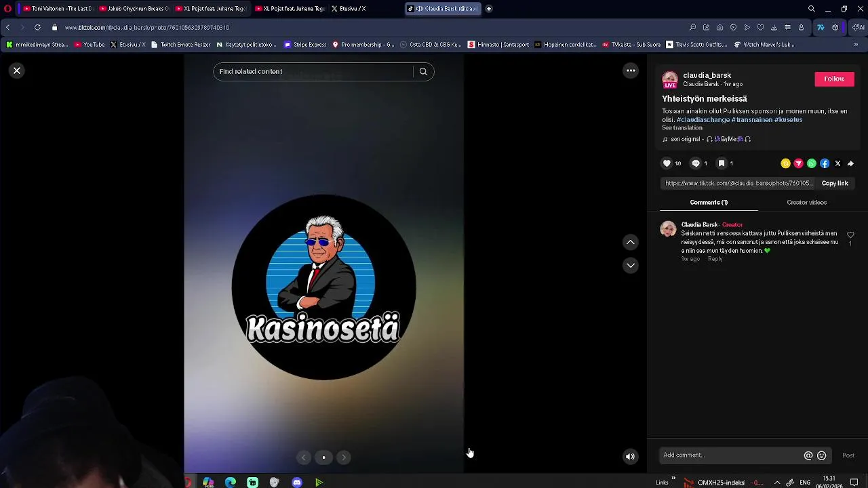The image size is (868, 488).
Task: Go to next photo slide arrow
Action: [x=344, y=457]
